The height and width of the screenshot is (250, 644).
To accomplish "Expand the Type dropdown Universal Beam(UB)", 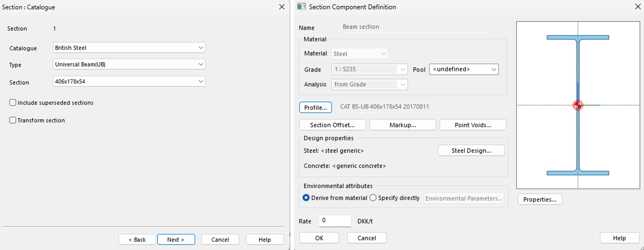I will click(x=129, y=64).
